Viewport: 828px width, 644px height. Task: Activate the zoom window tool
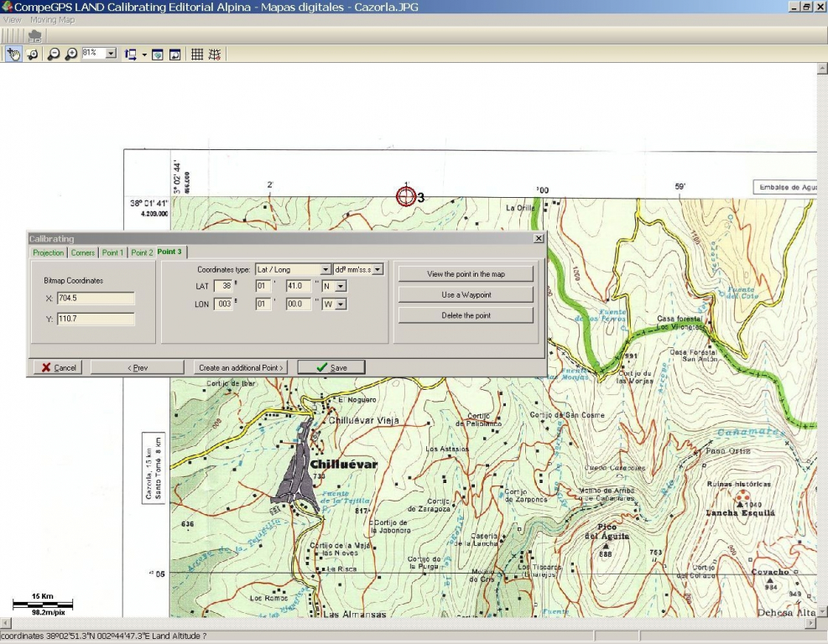(32, 54)
